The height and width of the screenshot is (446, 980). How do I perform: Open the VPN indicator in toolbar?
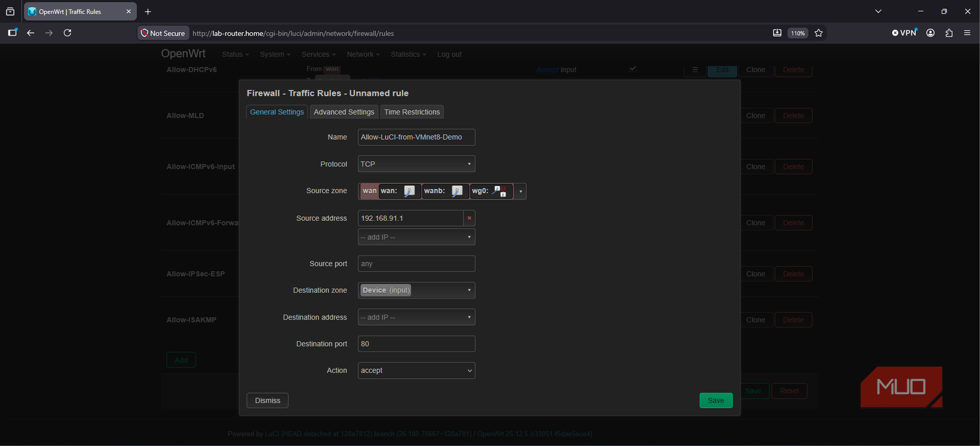905,33
